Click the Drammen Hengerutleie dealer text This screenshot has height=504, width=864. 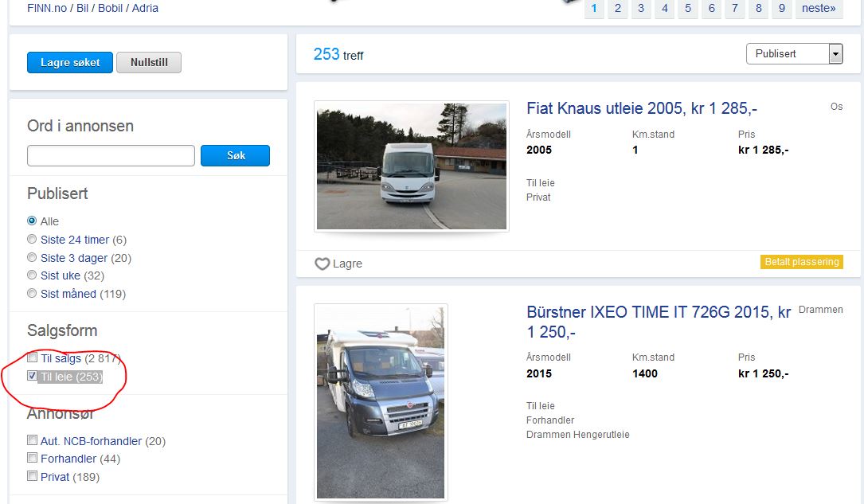(x=577, y=435)
